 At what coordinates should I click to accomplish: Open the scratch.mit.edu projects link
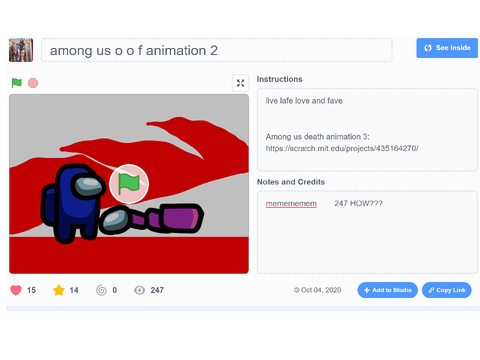tap(342, 148)
